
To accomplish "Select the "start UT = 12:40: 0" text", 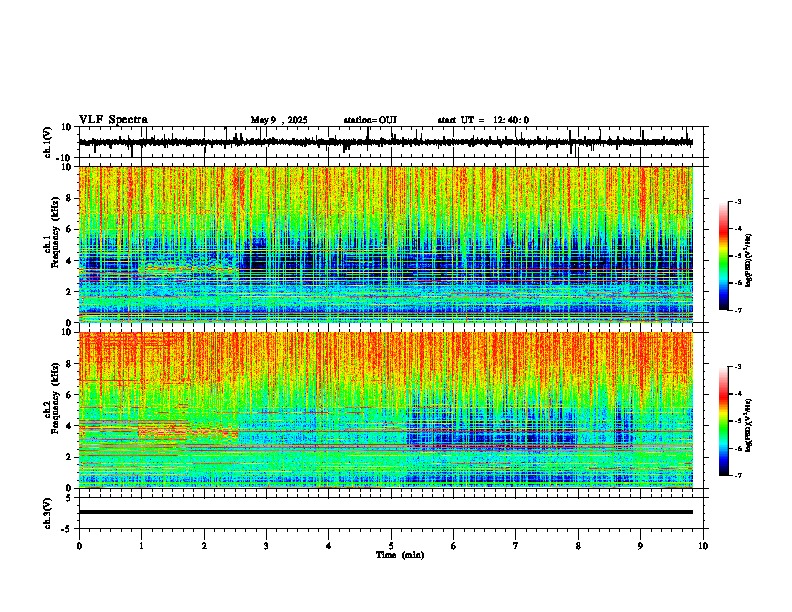I will [x=483, y=120].
